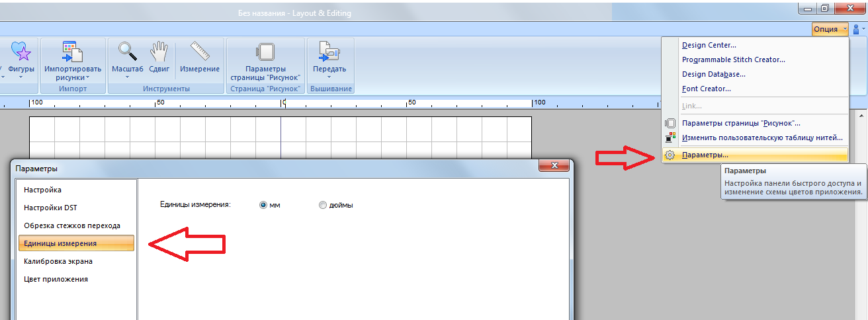Screen dimensions: 868x320
Task: Expand the Фигуры dropdown arrow
Action: [x=21, y=77]
